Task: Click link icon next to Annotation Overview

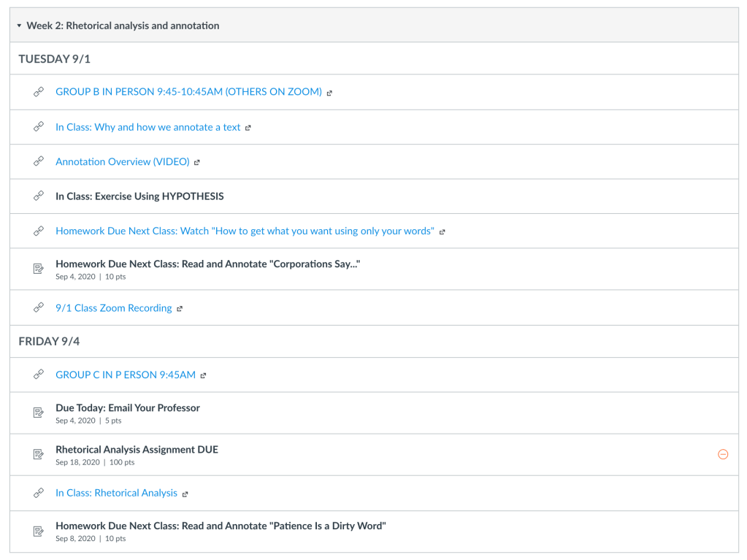Action: tap(39, 162)
